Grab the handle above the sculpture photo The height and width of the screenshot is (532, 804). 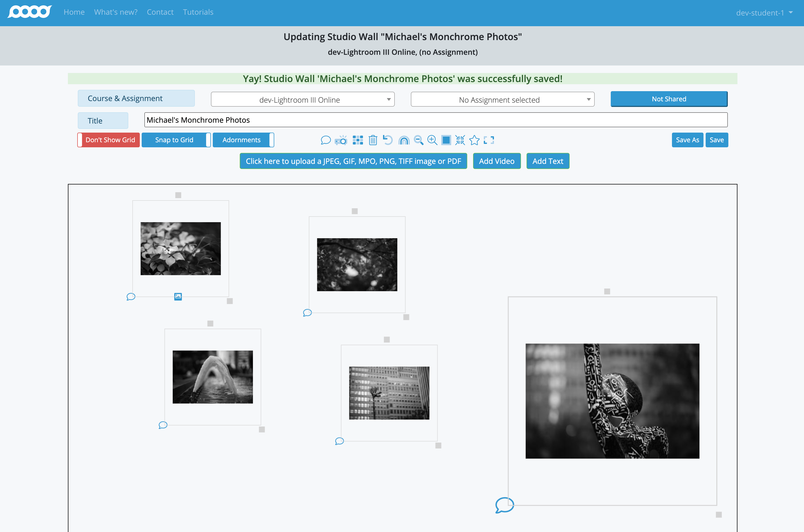(x=607, y=291)
